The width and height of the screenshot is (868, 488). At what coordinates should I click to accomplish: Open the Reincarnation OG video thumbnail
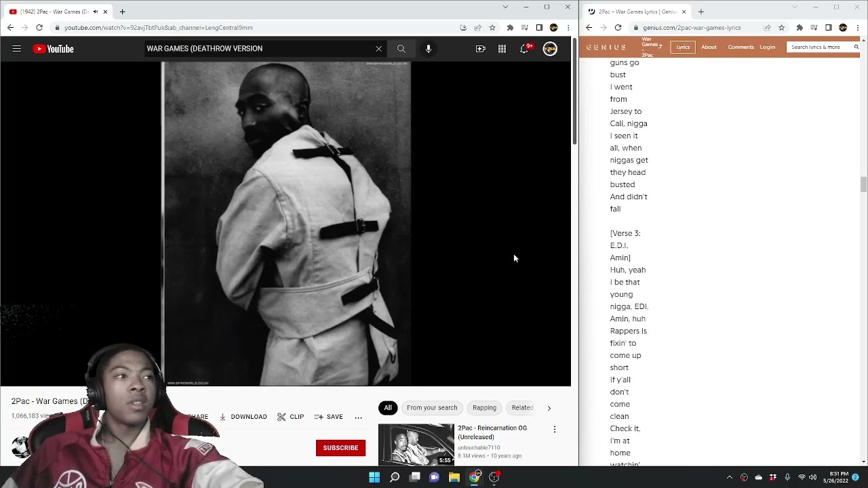coord(416,445)
